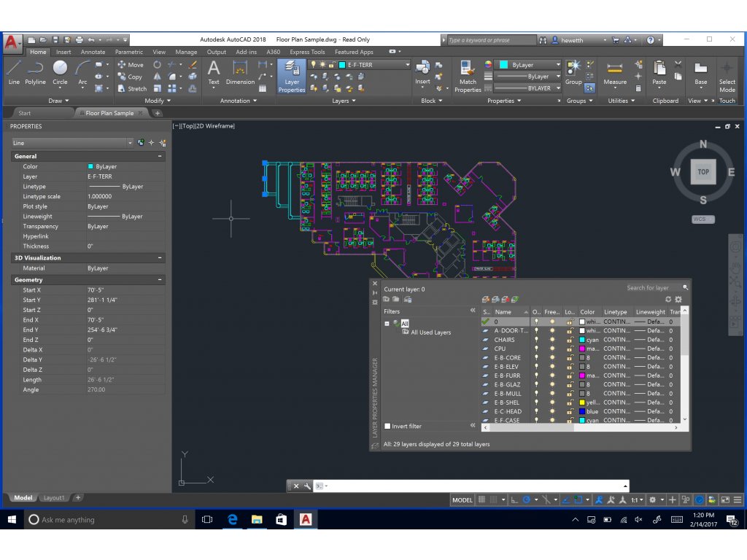The width and height of the screenshot is (747, 560).
Task: Click Set Current layer green check icon
Action: tap(514, 300)
